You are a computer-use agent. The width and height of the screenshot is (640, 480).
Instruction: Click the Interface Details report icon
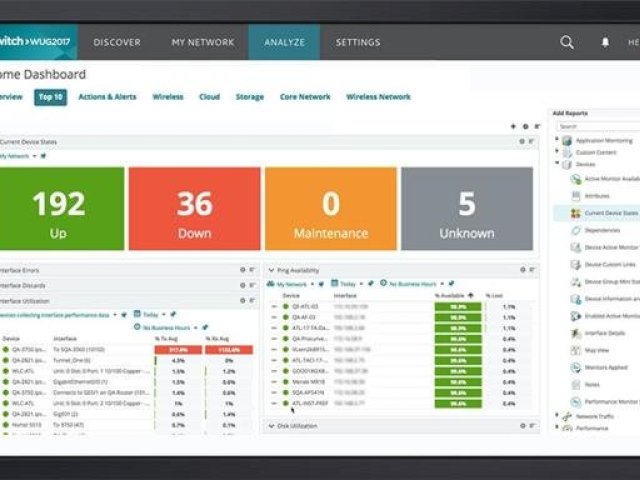576,333
